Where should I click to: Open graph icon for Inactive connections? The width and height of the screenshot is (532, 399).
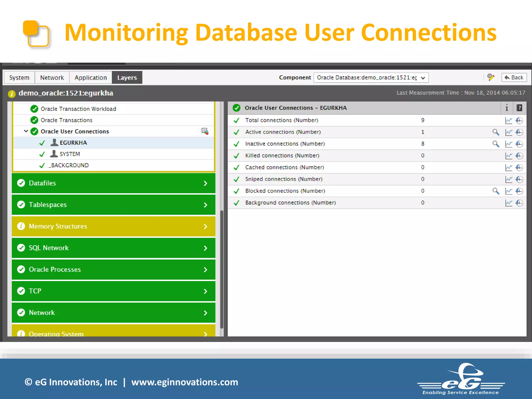[x=508, y=144]
